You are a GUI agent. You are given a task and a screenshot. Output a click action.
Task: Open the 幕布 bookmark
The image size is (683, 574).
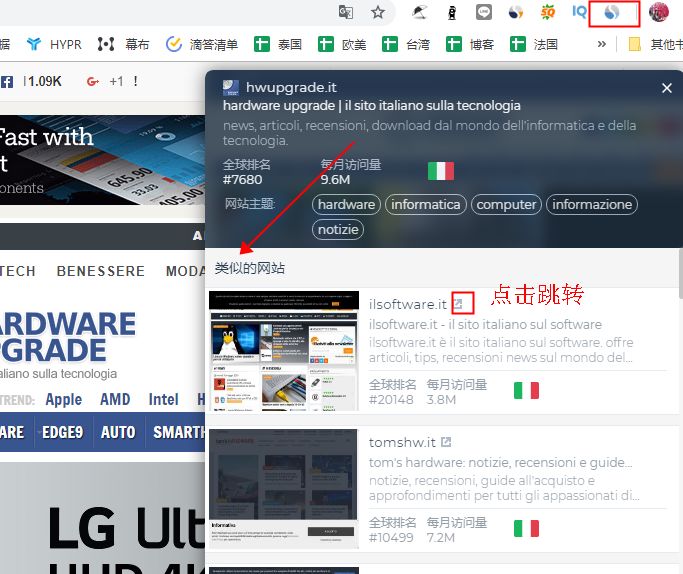[x=123, y=44]
